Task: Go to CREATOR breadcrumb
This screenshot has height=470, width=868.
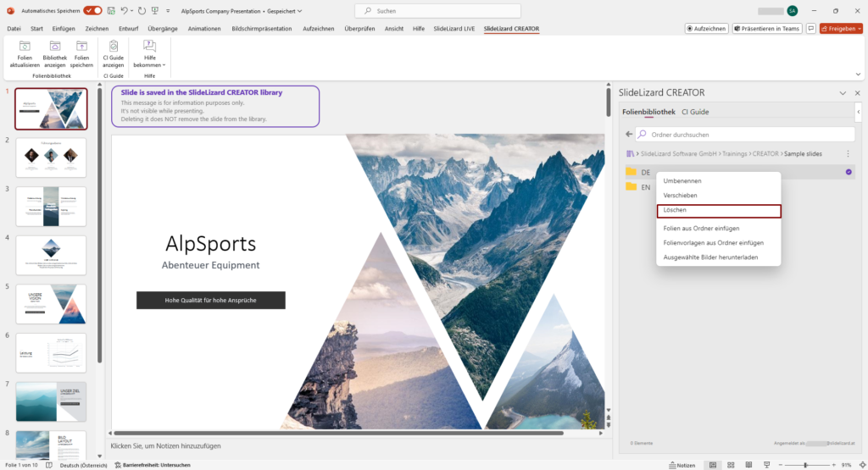Action: point(765,154)
